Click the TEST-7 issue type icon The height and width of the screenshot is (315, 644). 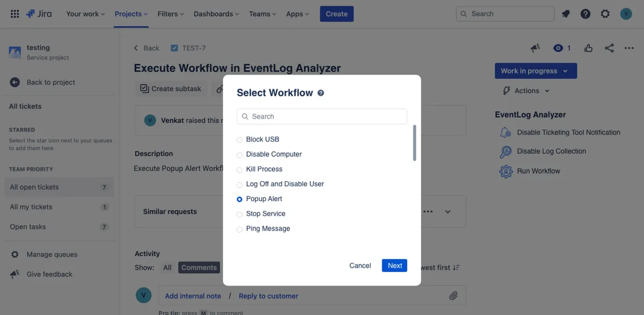[x=174, y=48]
